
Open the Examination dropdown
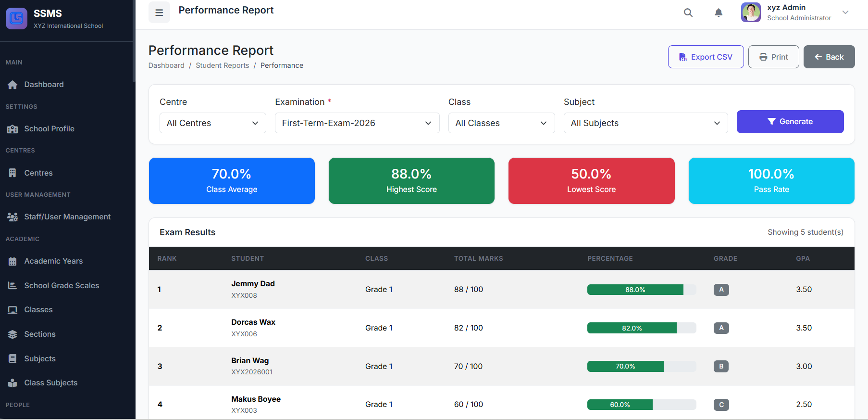pos(357,123)
